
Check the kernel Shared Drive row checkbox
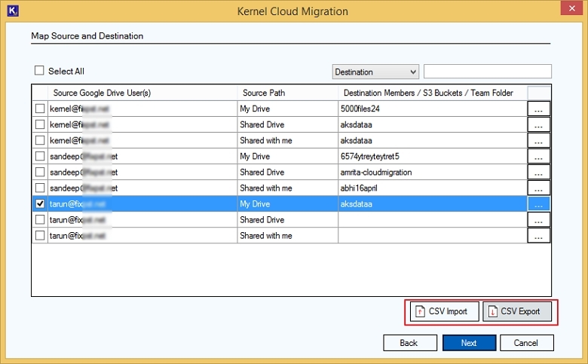[40, 124]
